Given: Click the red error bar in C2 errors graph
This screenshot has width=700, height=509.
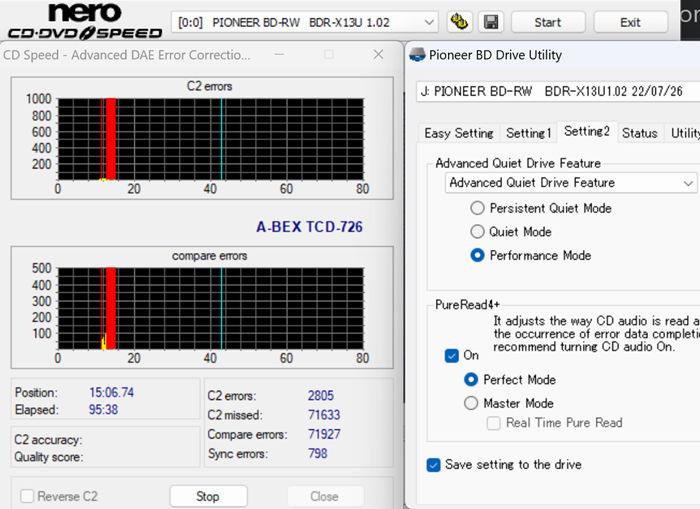Looking at the screenshot, I should (x=111, y=138).
